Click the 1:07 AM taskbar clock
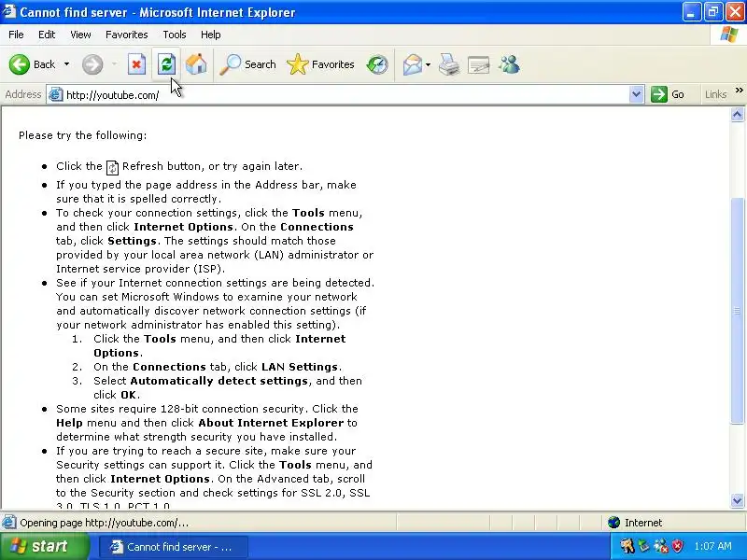Viewport: 747px width, 560px height. (x=713, y=546)
